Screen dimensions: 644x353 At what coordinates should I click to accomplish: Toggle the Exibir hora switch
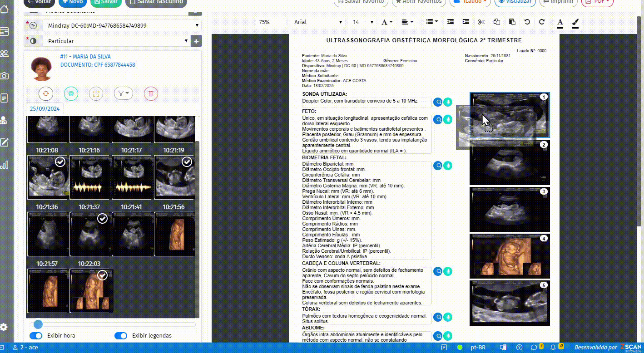pos(36,336)
